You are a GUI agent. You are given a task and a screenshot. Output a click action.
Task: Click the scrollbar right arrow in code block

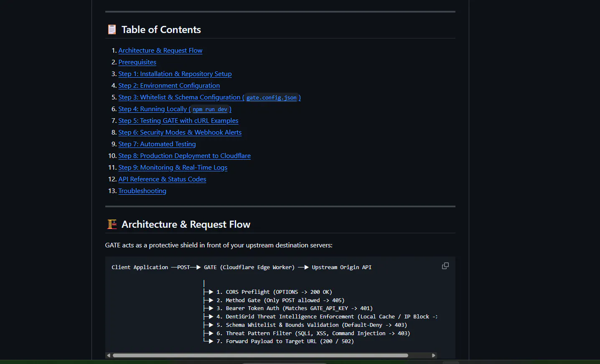(433, 355)
